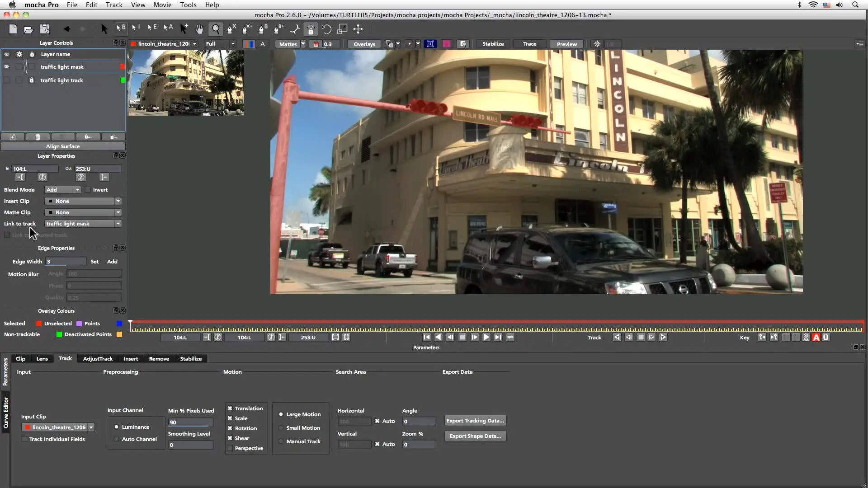This screenshot has height=488, width=868.
Task: Click the Overlays button
Action: (x=364, y=44)
